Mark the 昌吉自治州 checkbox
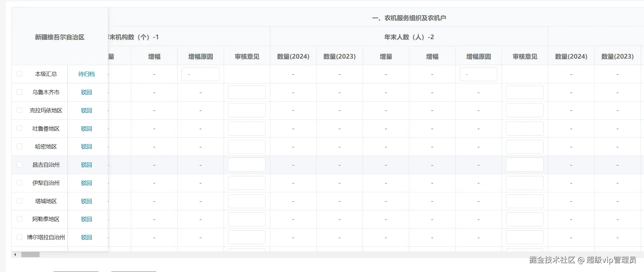 [x=19, y=165]
